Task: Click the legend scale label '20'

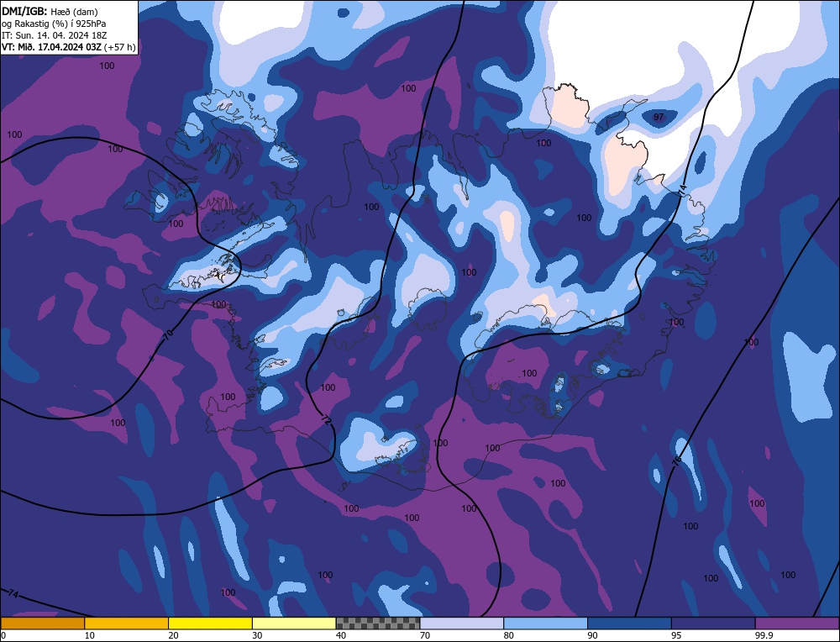Action: 174,635
